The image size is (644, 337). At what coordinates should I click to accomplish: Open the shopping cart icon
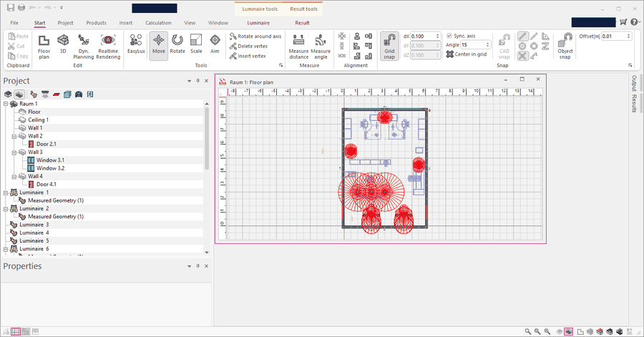point(623,22)
